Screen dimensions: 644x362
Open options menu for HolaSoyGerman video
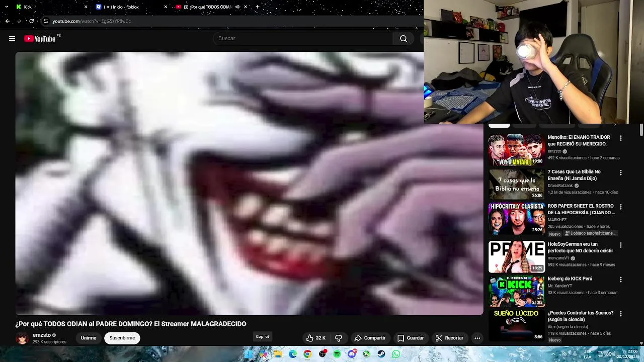pos(620,245)
